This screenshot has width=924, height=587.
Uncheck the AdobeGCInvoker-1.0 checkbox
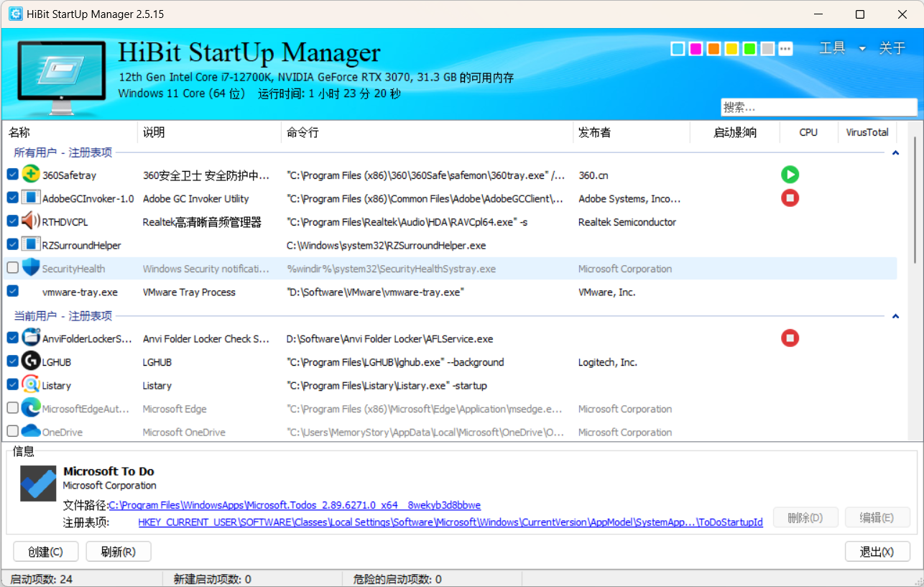pyautogui.click(x=13, y=198)
